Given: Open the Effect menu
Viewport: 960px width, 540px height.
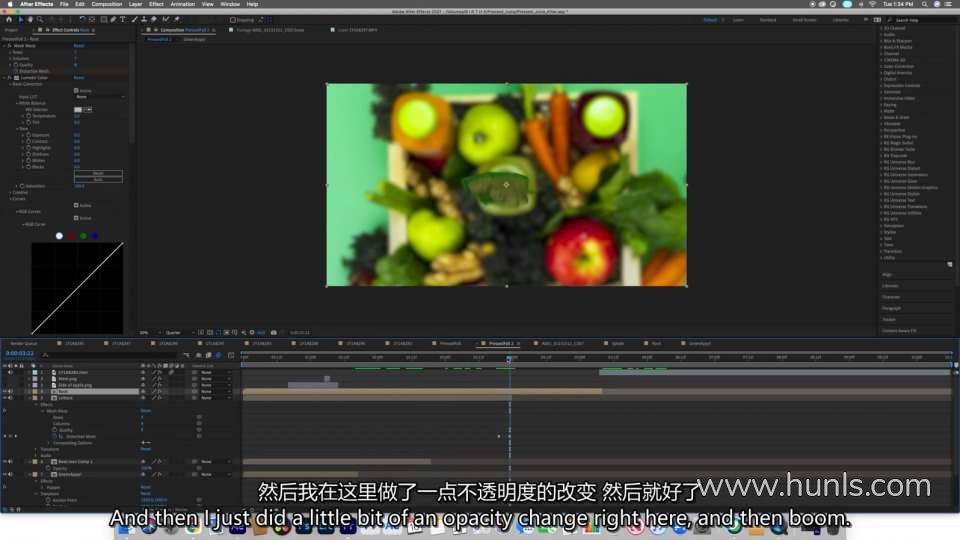Looking at the screenshot, I should click(x=156, y=4).
